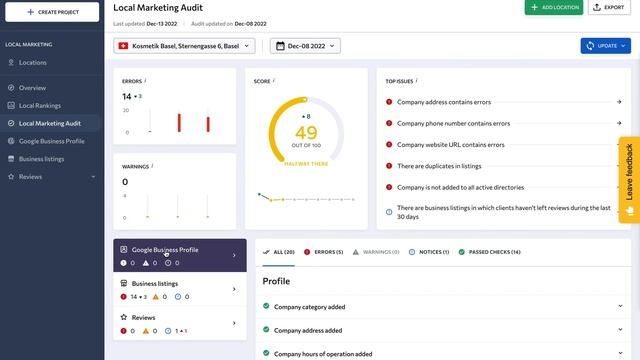
Task: Click the Local Rankings sidebar icon
Action: click(x=11, y=105)
